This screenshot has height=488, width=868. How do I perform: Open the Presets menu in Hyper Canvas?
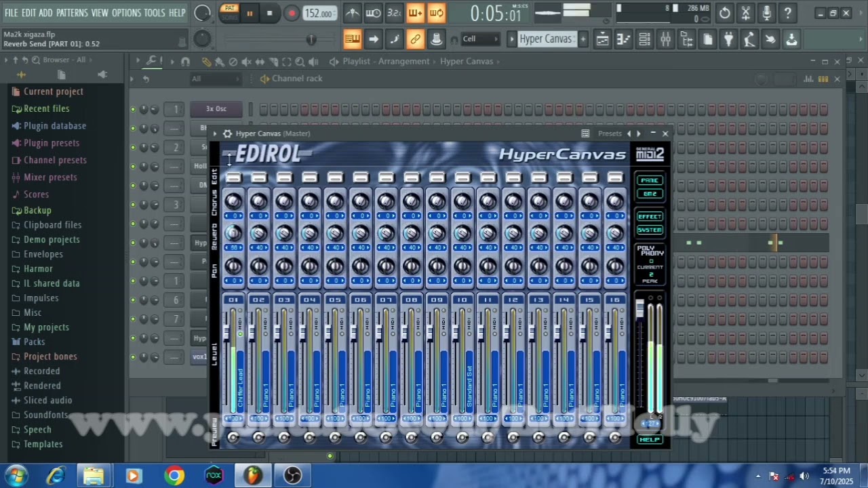coord(610,134)
